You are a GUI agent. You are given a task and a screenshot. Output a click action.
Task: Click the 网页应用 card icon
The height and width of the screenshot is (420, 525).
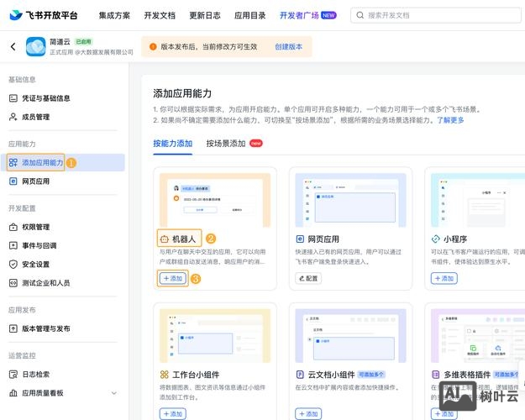[300, 239]
